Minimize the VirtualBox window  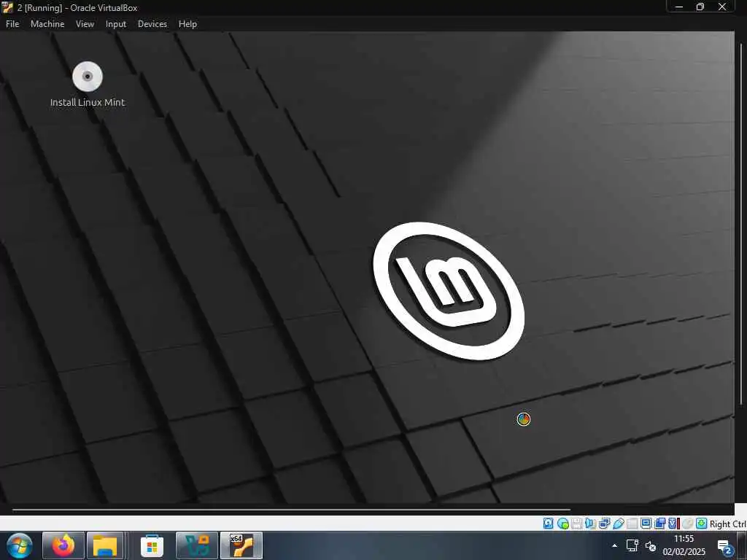coord(679,7)
